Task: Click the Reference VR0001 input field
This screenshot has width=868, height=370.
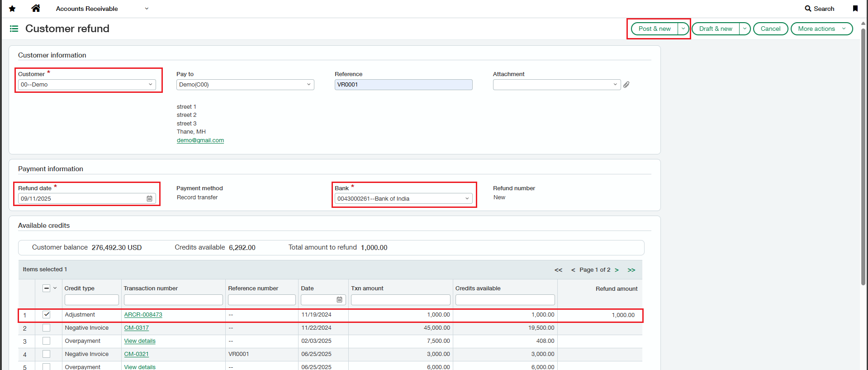Action: pos(403,85)
